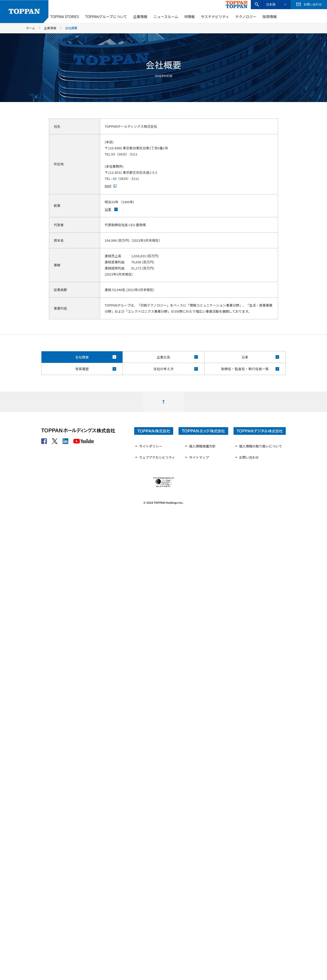Open the 日本語 language dropdown

click(276, 5)
